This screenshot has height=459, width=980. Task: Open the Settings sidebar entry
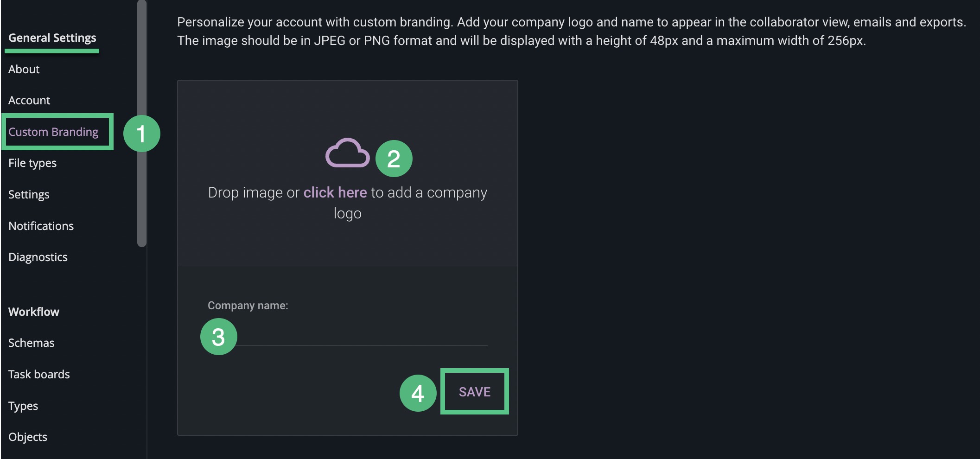29,195
